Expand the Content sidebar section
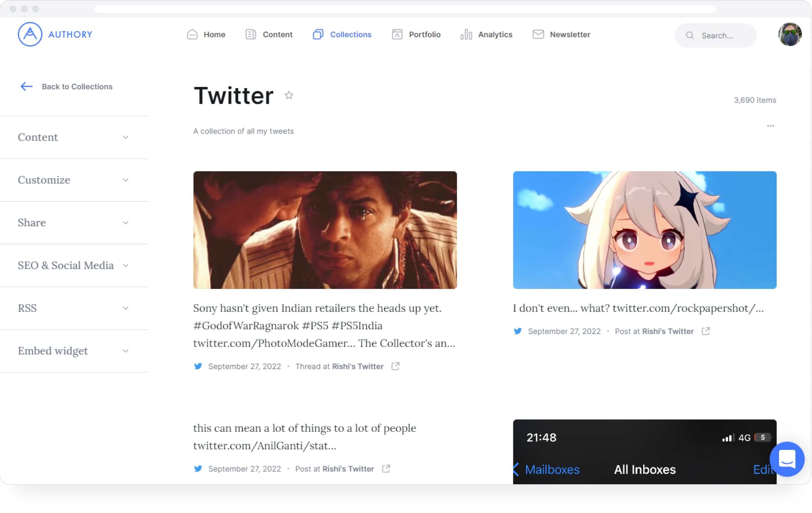Screen dimensions: 812x513 [x=74, y=137]
